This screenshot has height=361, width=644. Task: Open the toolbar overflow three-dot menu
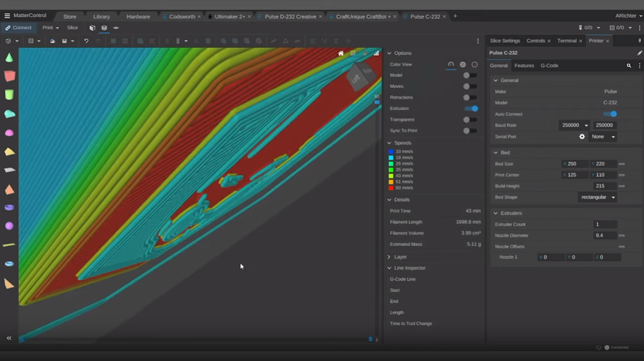tap(478, 41)
